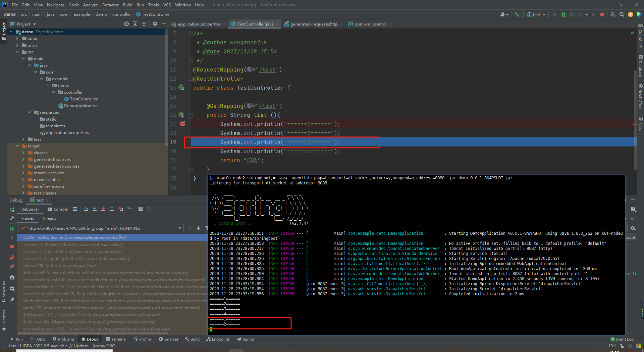This screenshot has height=352, width=644.
Task: Click View Breakpoints double red circle icon
Action: pos(12,258)
